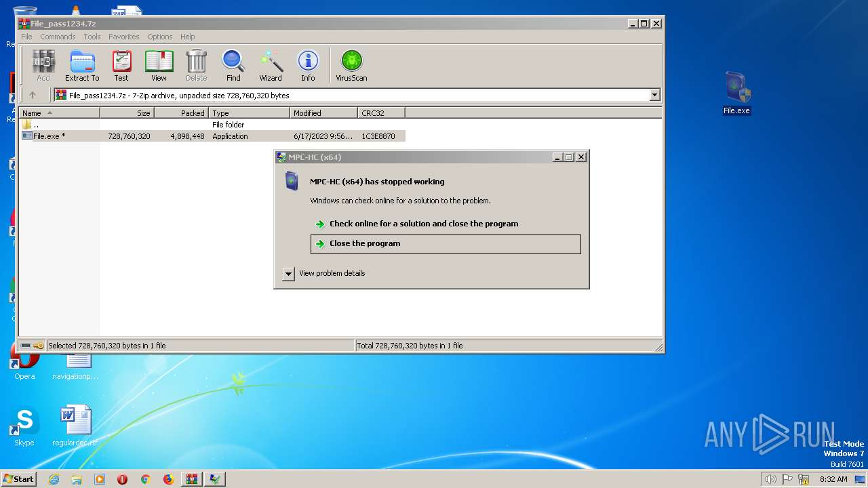
Task: Open media player from taskbar
Action: pos(100,479)
